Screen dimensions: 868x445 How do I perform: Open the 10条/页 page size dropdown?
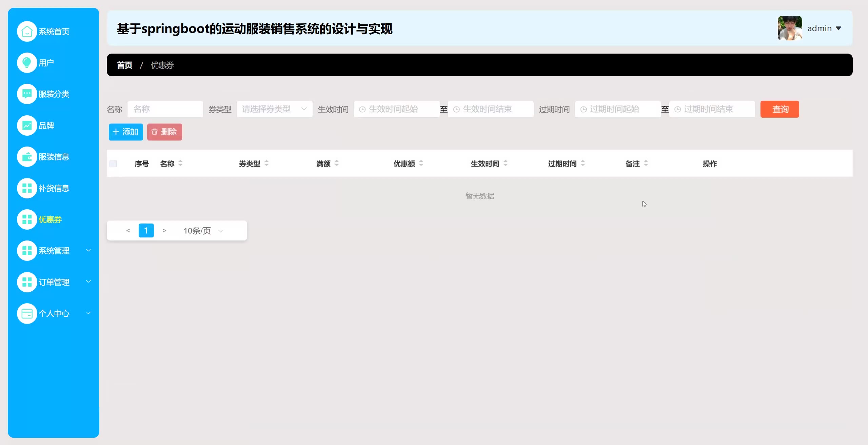(x=203, y=231)
